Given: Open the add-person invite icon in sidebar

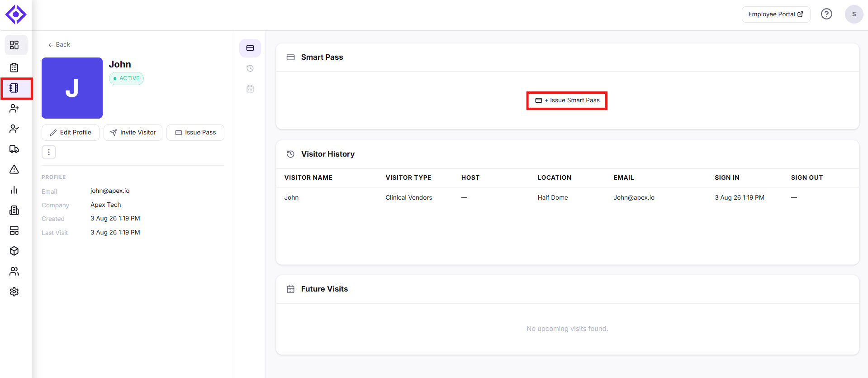Looking at the screenshot, I should [14, 108].
